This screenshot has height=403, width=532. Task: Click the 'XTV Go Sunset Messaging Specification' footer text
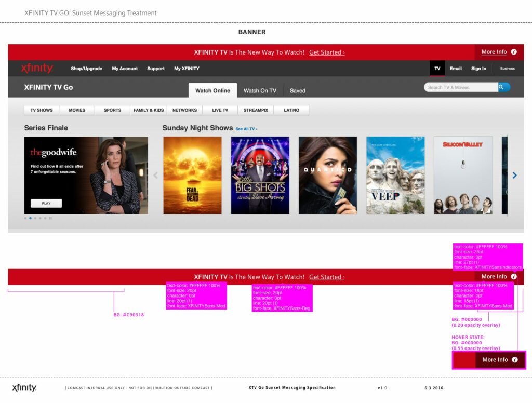pyautogui.click(x=292, y=388)
